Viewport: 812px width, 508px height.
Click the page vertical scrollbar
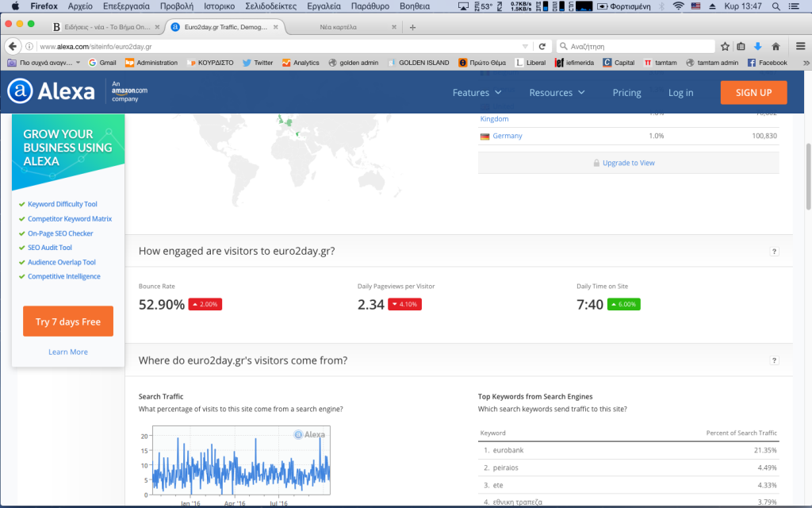[x=808, y=176]
